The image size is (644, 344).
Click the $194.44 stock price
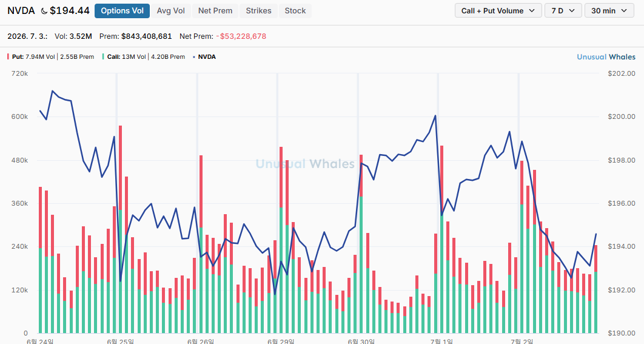[69, 11]
